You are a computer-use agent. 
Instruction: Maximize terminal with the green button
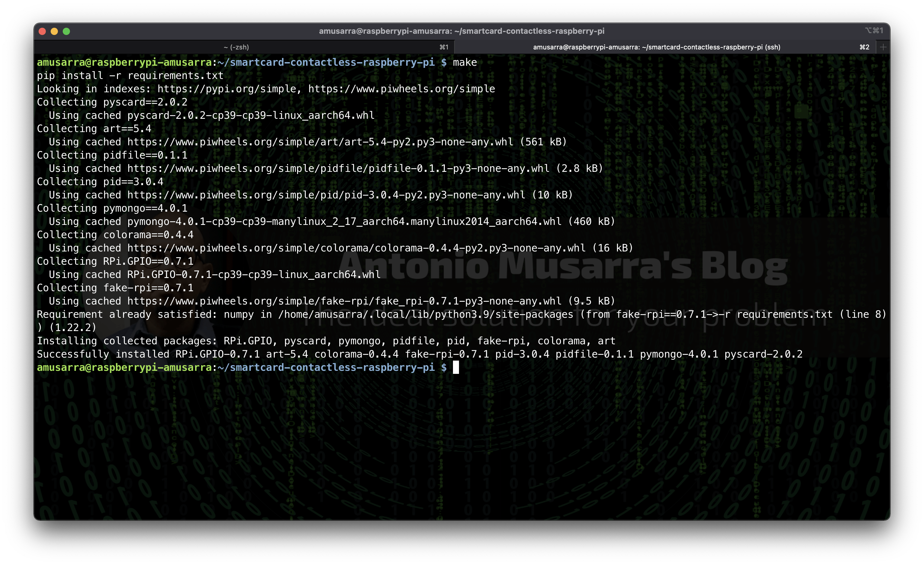coord(66,31)
